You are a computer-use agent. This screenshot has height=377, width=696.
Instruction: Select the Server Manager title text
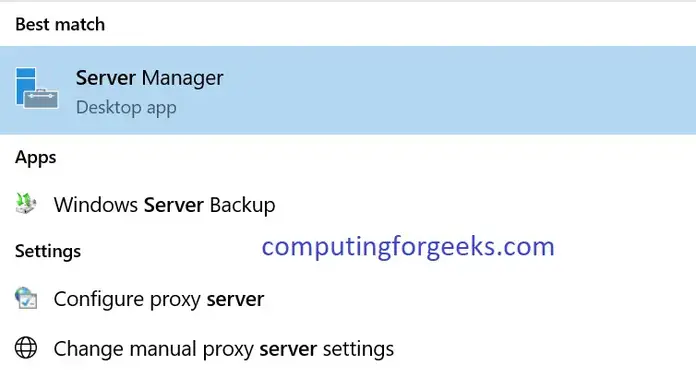point(150,78)
